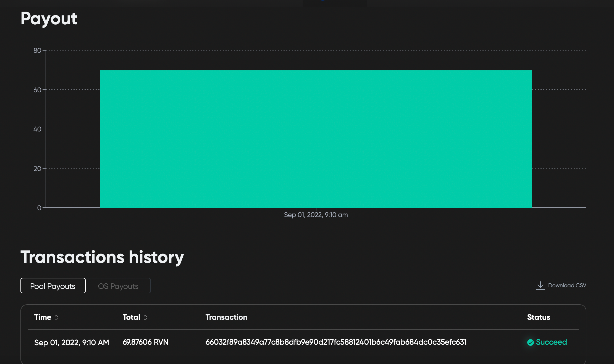The height and width of the screenshot is (364, 614).
Task: Click the Status column header
Action: [539, 317]
